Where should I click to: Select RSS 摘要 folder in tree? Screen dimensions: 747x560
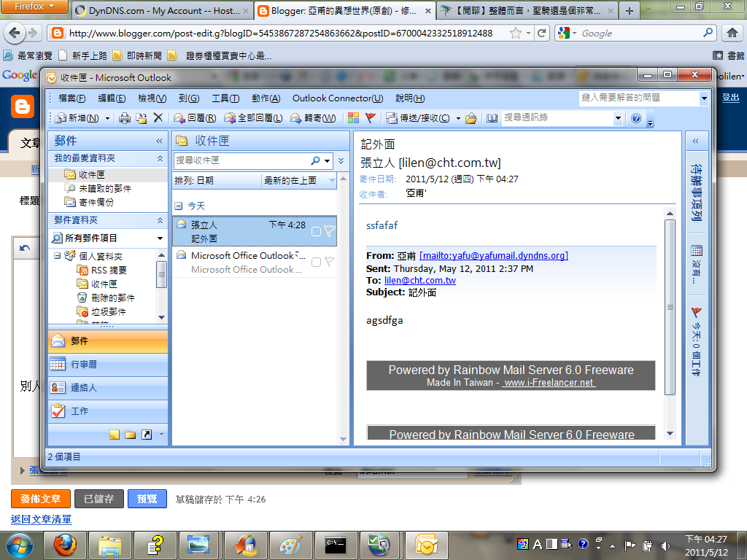point(102,270)
